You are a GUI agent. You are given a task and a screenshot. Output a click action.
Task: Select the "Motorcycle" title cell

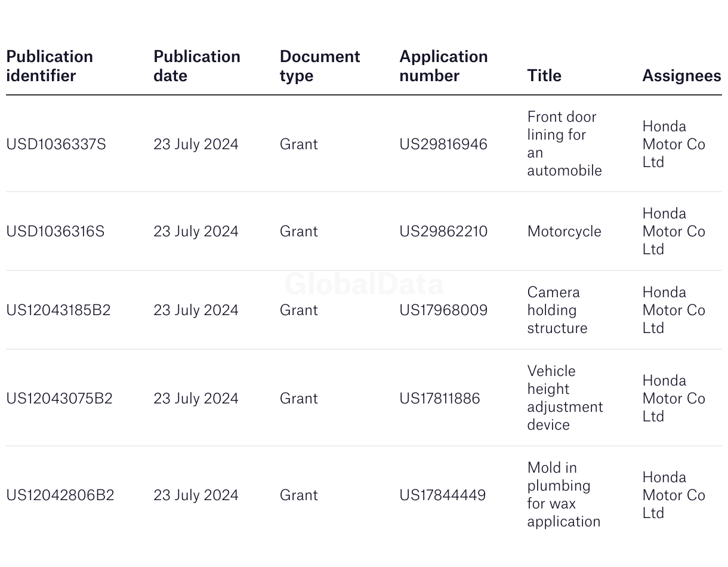[x=564, y=232]
